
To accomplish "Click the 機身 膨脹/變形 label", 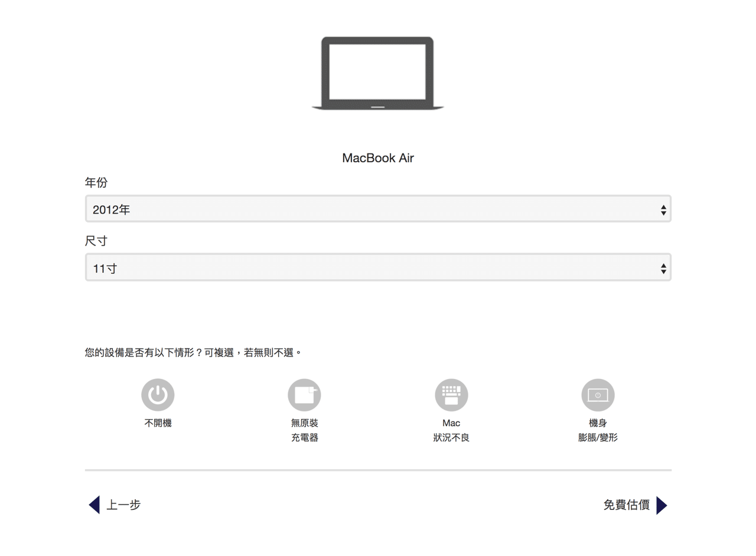I will 598,431.
